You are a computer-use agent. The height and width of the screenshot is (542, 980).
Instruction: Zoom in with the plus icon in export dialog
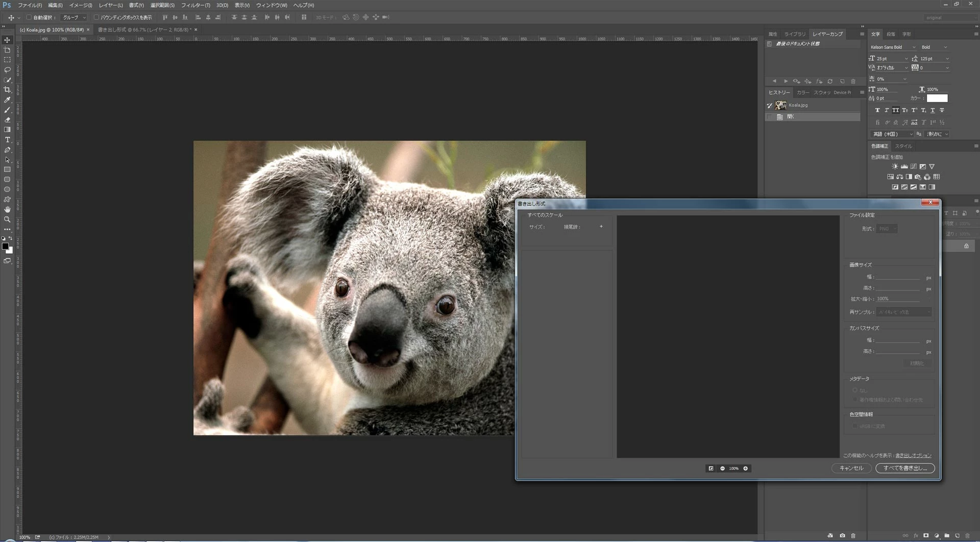(x=745, y=469)
